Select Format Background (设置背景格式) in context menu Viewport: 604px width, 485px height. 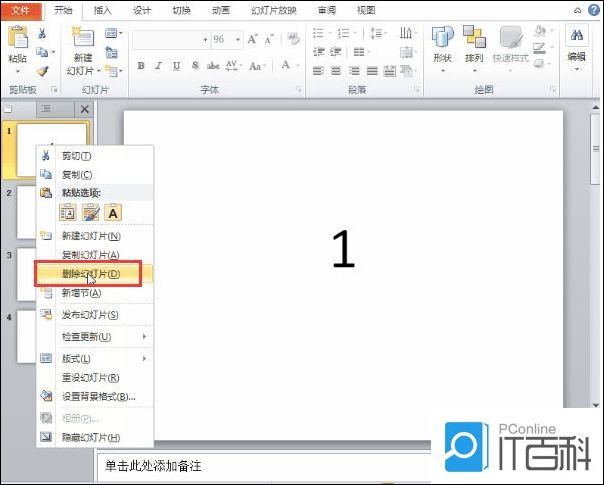[95, 396]
